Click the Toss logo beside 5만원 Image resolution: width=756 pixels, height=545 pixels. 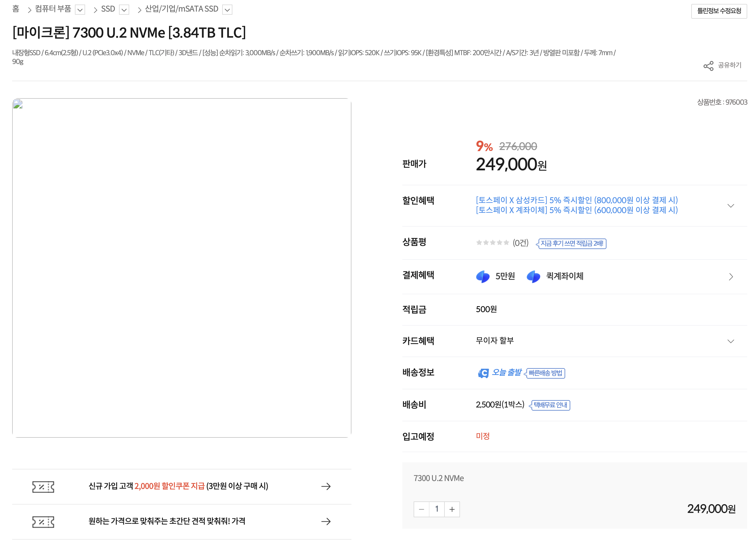[x=482, y=276]
